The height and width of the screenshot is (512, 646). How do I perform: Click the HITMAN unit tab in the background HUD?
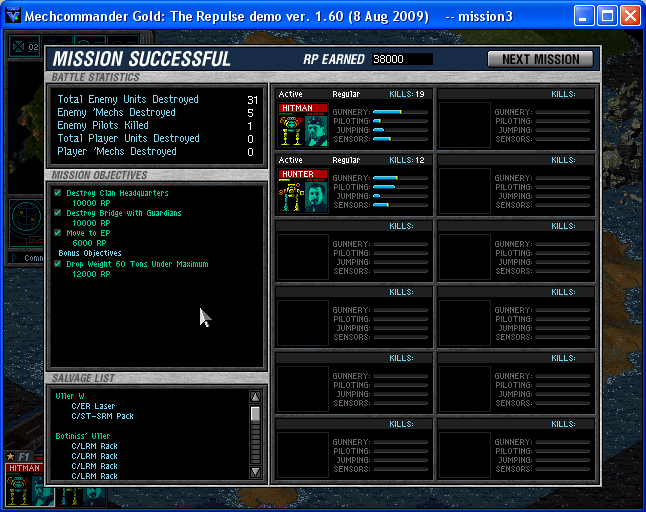tap(24, 468)
